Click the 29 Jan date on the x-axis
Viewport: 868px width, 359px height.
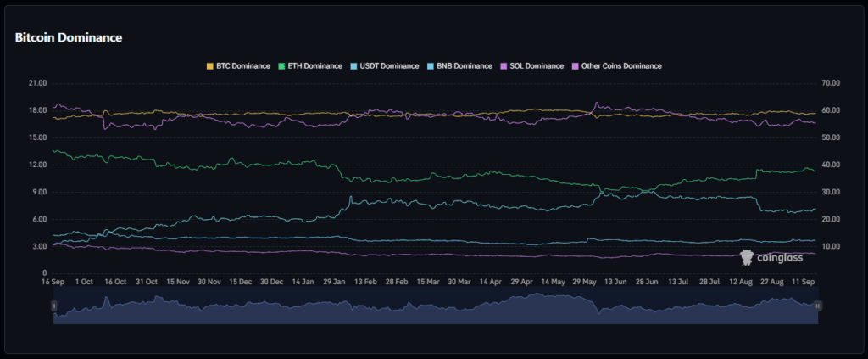pyautogui.click(x=335, y=282)
